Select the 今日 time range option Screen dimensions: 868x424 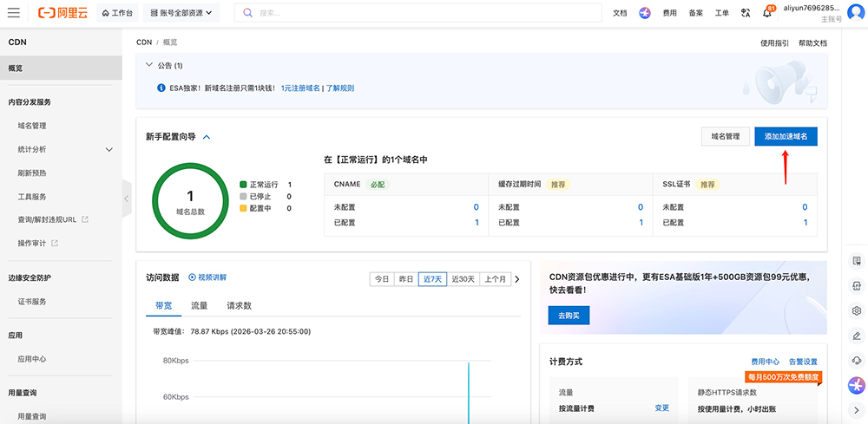coord(381,278)
